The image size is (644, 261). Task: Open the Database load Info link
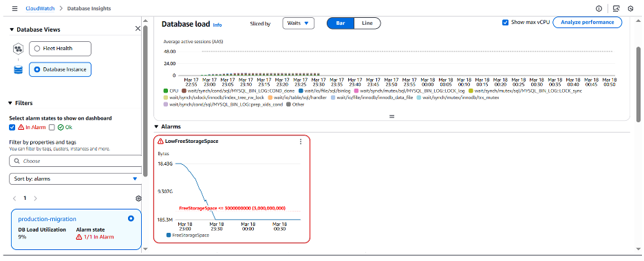pos(217,25)
